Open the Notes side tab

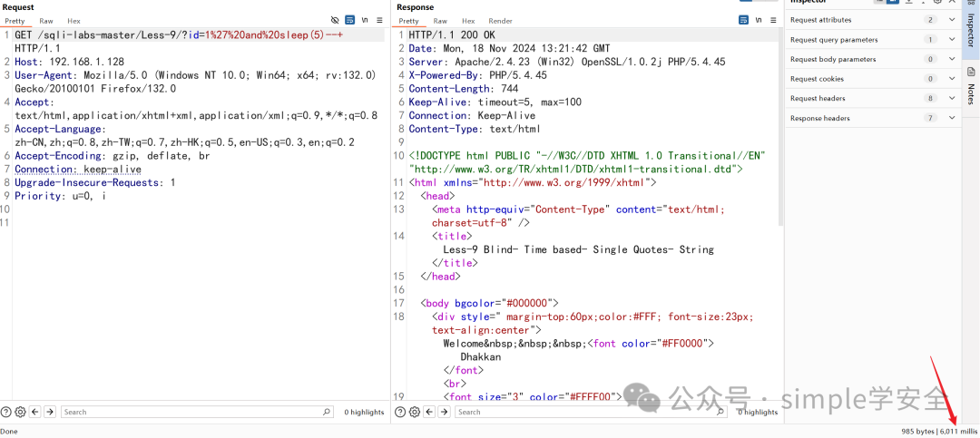[x=971, y=87]
